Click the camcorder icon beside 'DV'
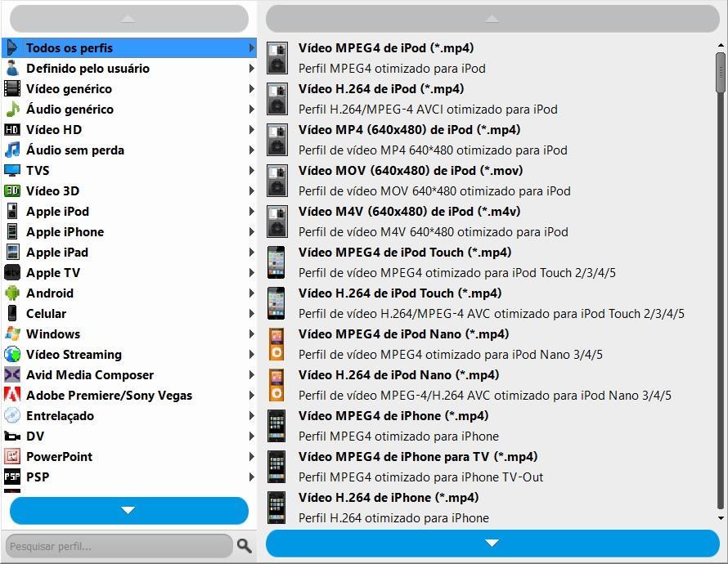 pyautogui.click(x=12, y=436)
